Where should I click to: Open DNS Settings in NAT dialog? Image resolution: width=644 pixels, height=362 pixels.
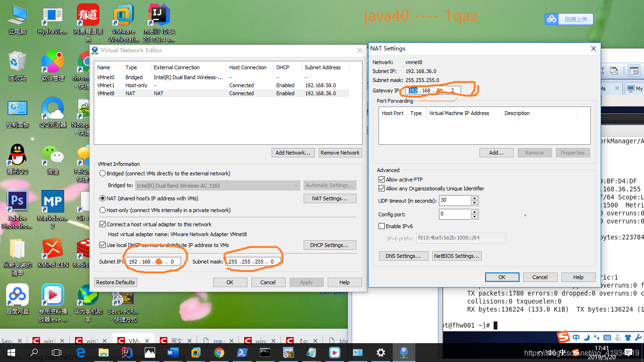[404, 256]
